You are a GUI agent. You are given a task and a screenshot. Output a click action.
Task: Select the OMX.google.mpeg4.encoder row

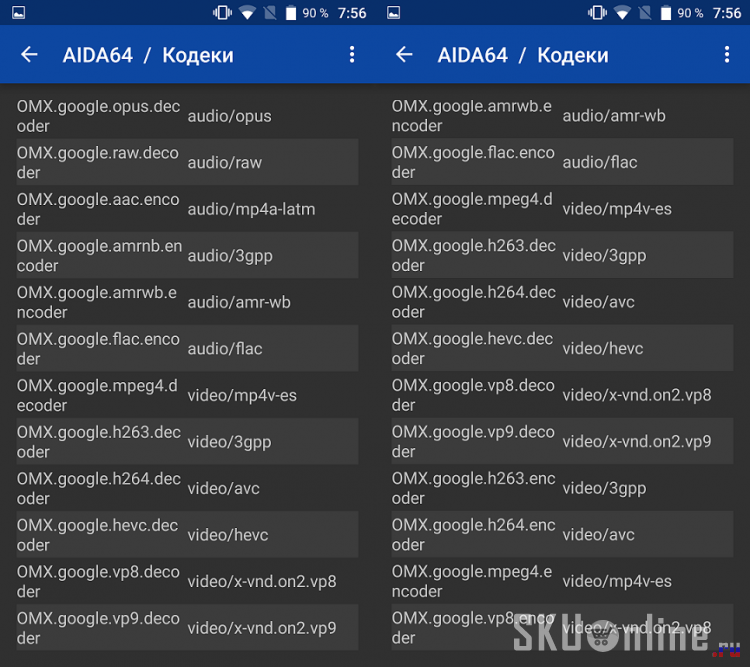point(562,580)
